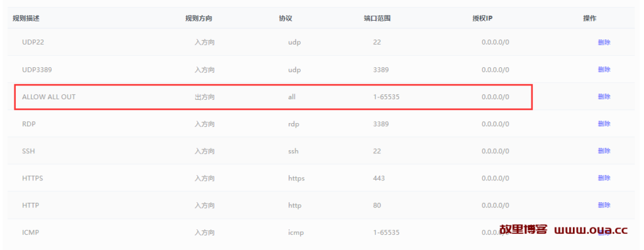Click the icmp protocol cell
The height and width of the screenshot is (250, 644).
point(296,233)
